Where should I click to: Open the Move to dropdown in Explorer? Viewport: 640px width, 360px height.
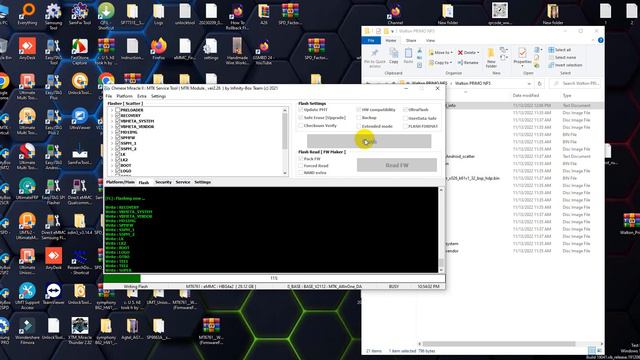click(x=440, y=53)
